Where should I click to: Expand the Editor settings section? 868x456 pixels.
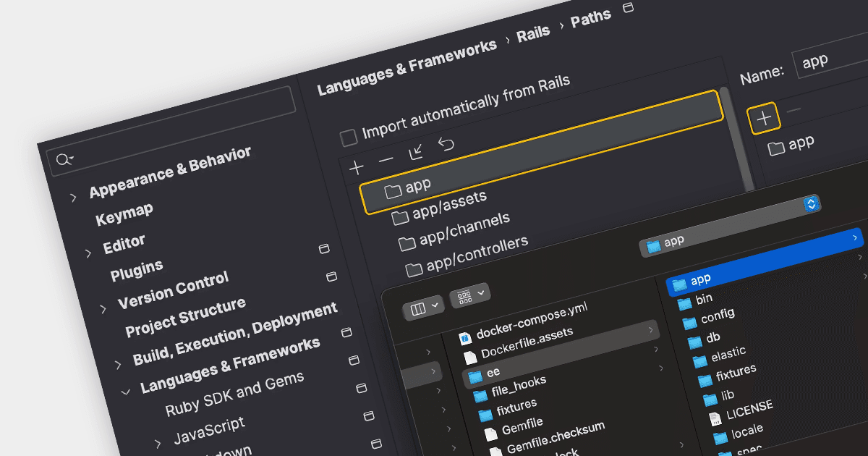tap(88, 253)
